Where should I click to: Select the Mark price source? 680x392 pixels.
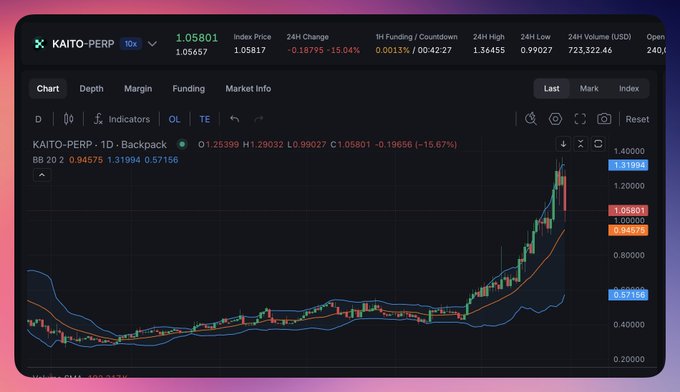589,88
